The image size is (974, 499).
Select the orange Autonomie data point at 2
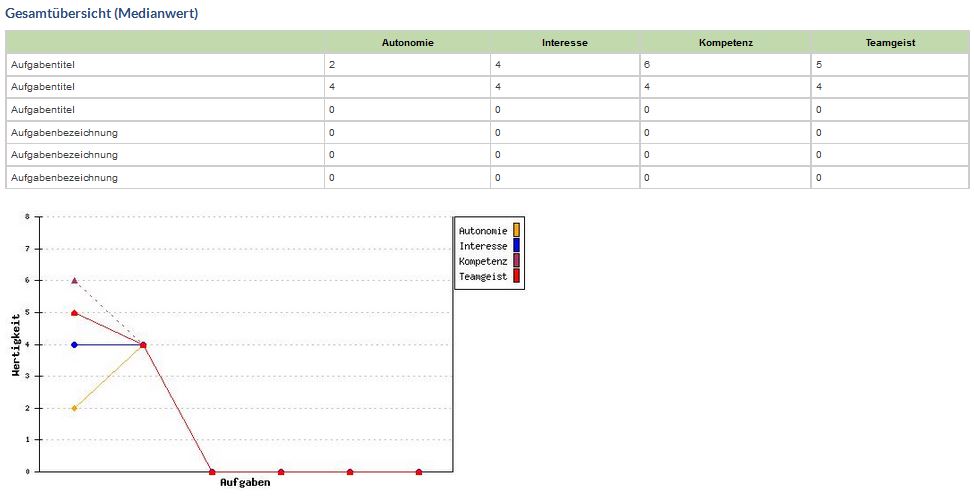74,408
